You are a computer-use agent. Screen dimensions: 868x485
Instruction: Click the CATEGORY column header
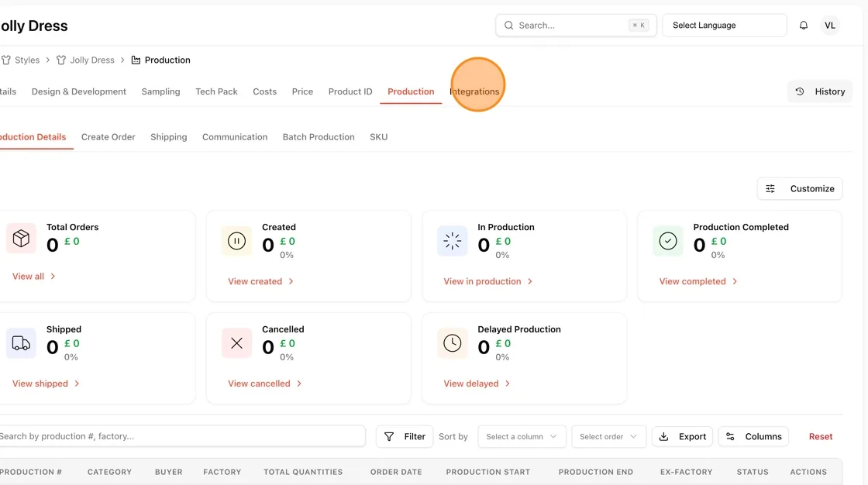coord(109,472)
